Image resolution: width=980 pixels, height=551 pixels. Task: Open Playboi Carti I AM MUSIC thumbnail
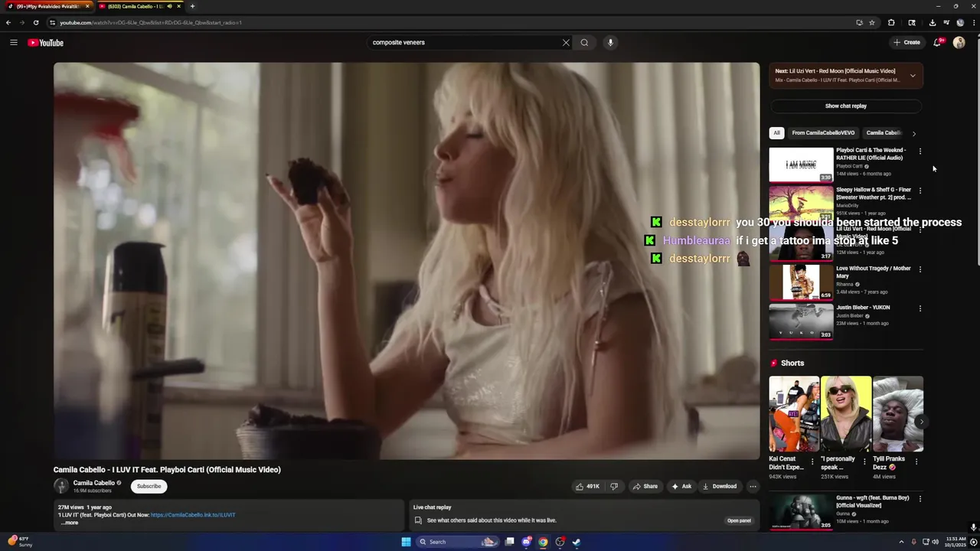click(x=801, y=165)
